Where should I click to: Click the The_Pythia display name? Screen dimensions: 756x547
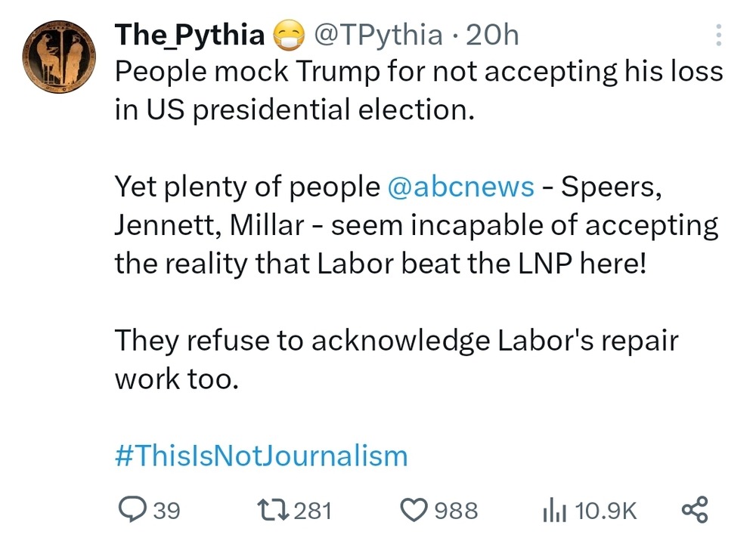tap(189, 34)
